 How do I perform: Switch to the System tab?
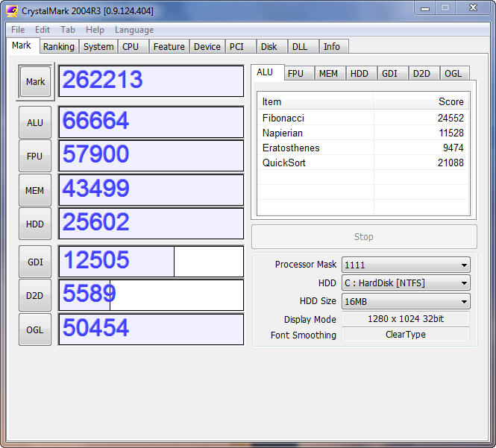98,46
